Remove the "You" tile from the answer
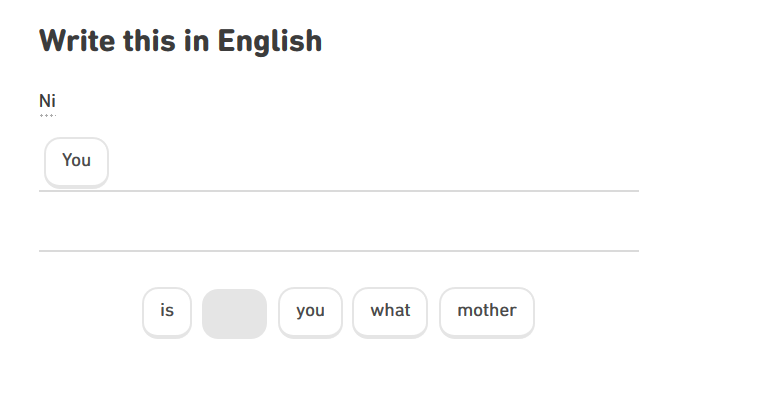This screenshot has width=759, height=404. (x=76, y=161)
